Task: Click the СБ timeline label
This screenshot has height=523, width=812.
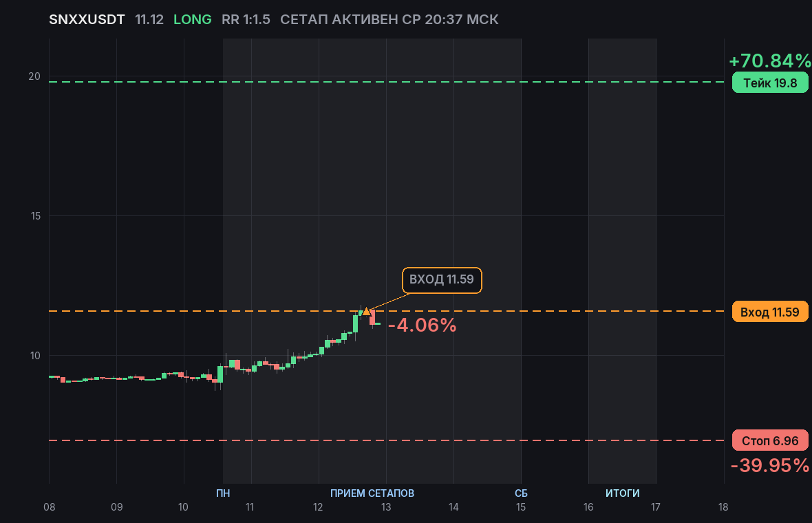Action: [521, 493]
